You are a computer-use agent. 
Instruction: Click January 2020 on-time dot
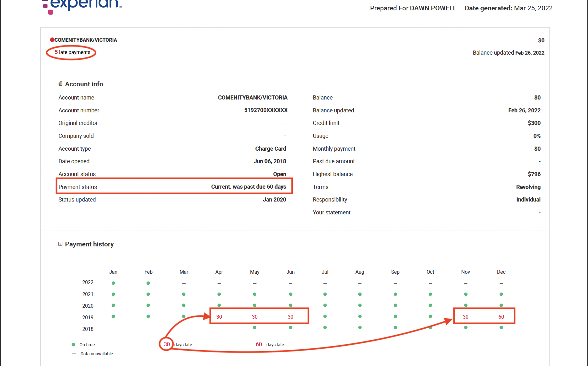point(113,305)
